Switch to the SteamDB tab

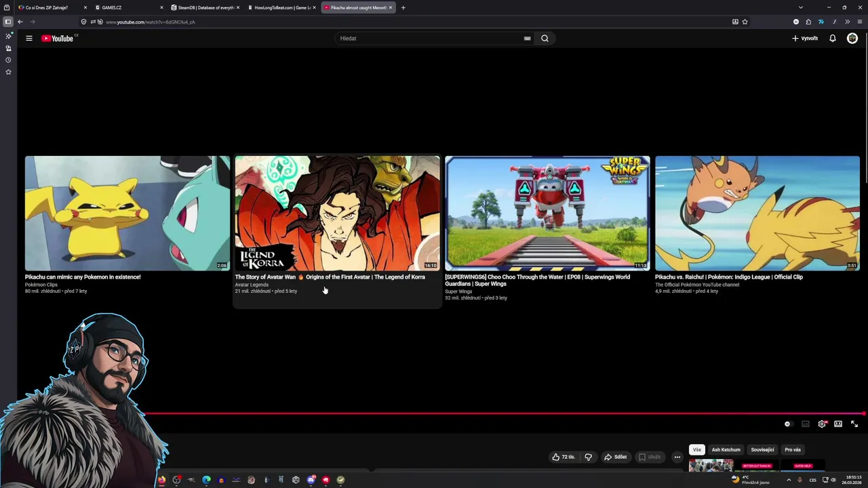click(205, 7)
